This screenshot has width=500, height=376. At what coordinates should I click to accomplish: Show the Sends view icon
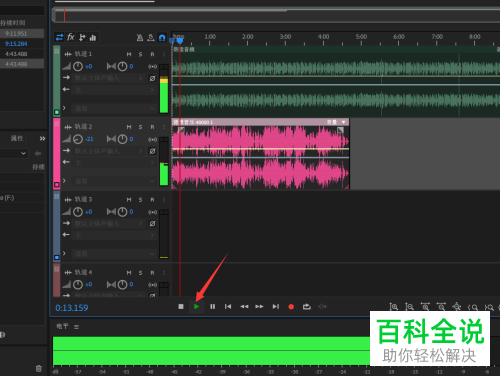[82, 37]
